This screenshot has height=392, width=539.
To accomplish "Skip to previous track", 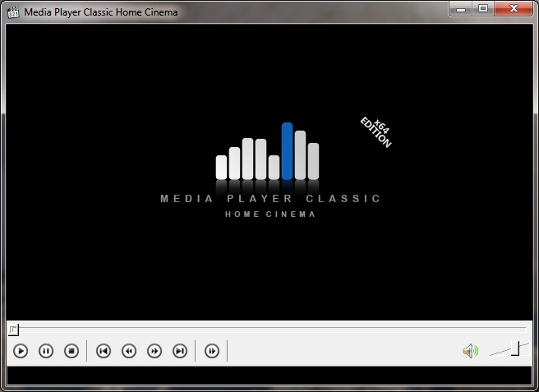I will pyautogui.click(x=104, y=351).
